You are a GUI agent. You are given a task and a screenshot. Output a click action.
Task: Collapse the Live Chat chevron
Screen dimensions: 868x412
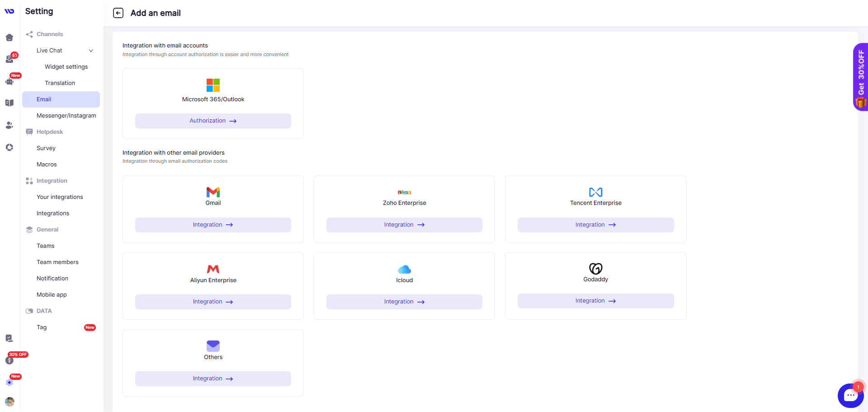tap(91, 51)
